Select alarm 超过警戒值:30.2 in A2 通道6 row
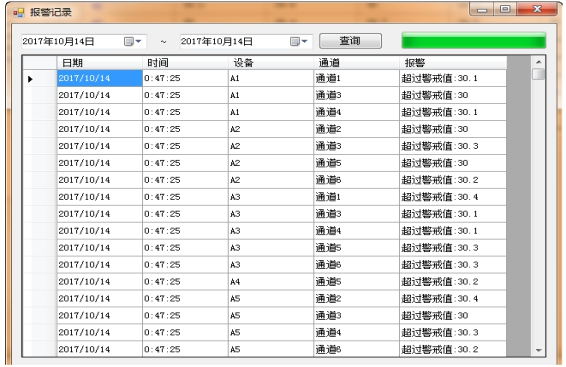The width and height of the screenshot is (566, 367). pos(453,180)
